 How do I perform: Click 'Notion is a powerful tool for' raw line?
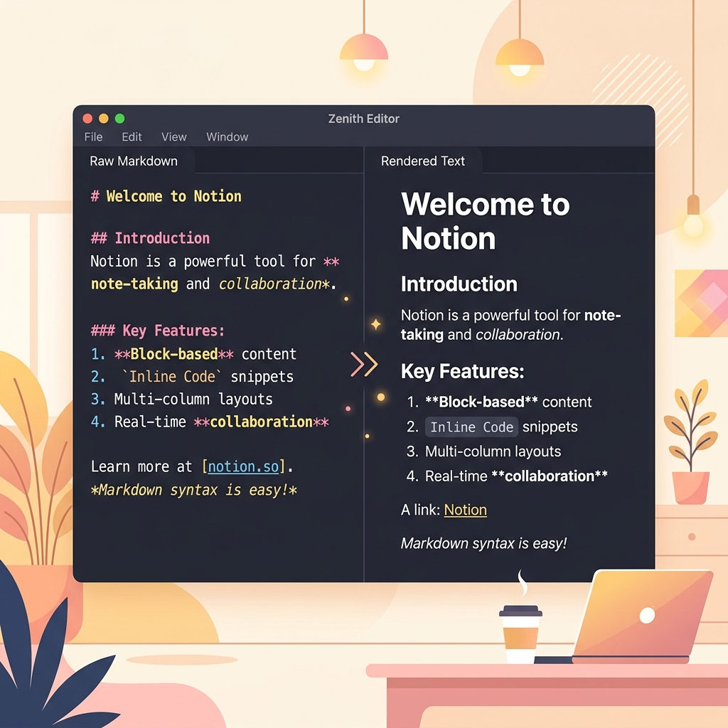tap(215, 261)
